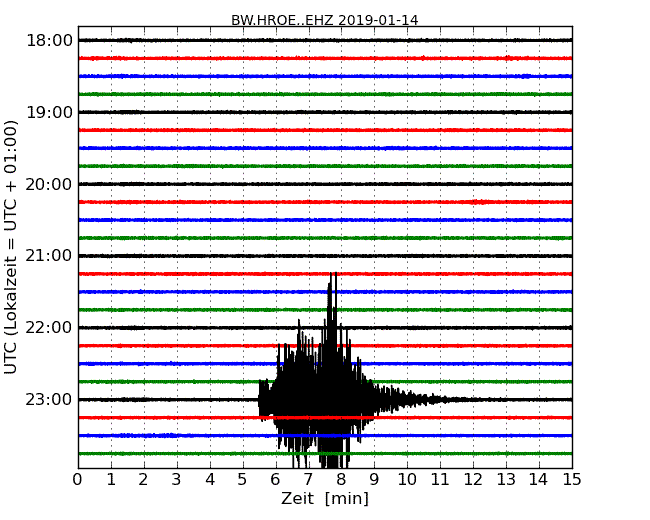Click the plot title BW.HROE..EHZ 2019-01-14

[x=325, y=20]
